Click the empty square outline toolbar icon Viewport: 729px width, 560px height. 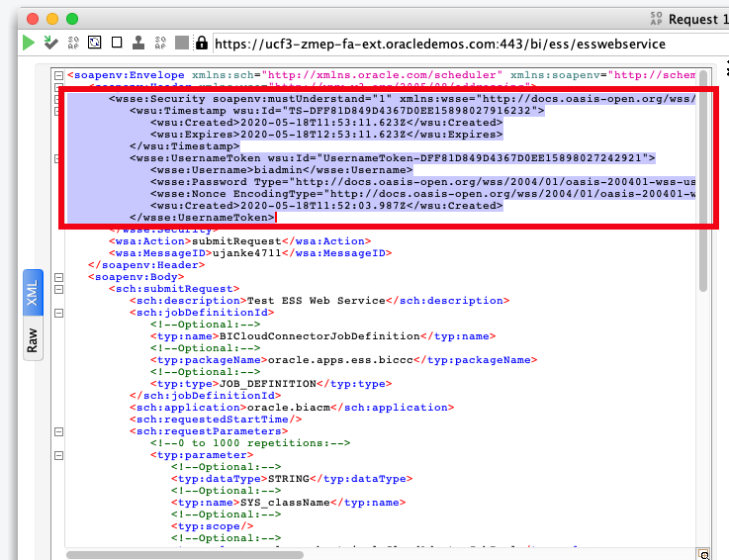pyautogui.click(x=117, y=43)
